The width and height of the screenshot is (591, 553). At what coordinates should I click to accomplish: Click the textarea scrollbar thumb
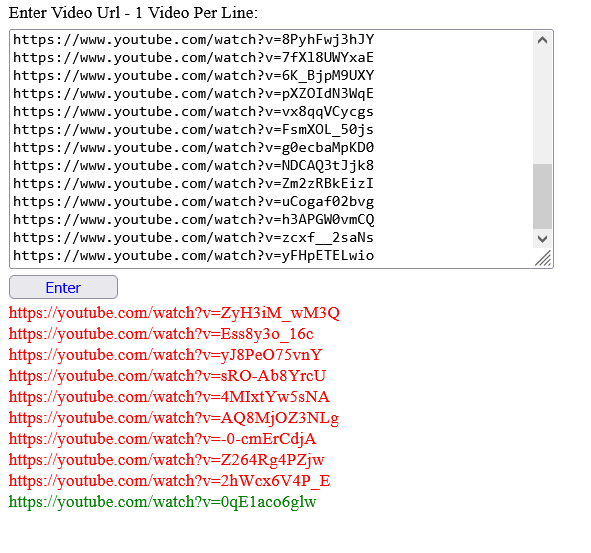(x=542, y=196)
